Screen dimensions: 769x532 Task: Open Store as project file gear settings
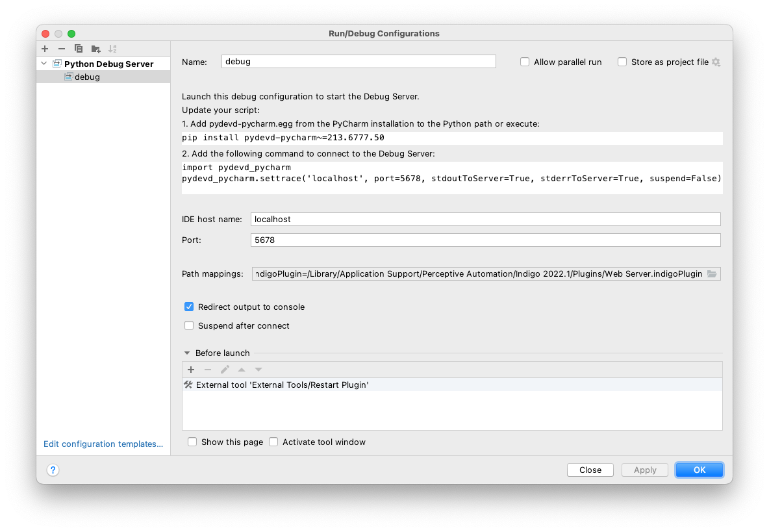coord(716,62)
